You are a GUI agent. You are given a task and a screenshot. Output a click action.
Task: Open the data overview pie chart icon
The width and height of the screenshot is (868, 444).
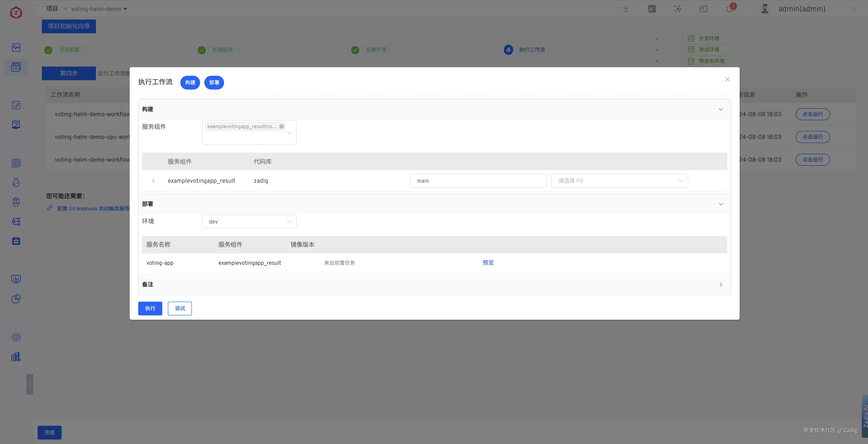[x=16, y=299]
